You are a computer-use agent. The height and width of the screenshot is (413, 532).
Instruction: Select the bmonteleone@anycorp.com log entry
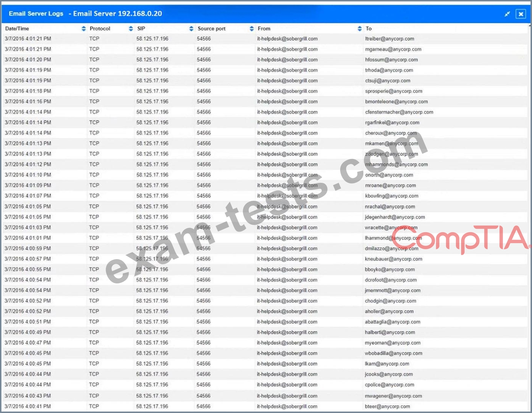pos(396,102)
